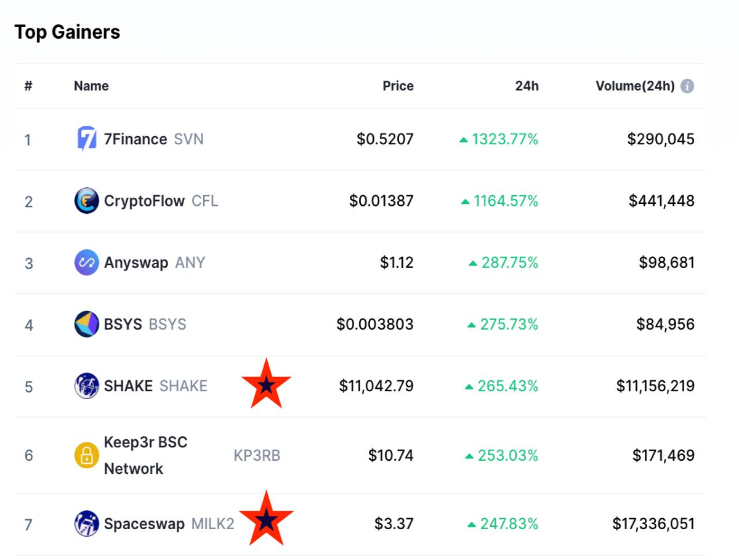The image size is (739, 560).
Task: Click the Spaceswap coin logo icon
Action: (86, 524)
